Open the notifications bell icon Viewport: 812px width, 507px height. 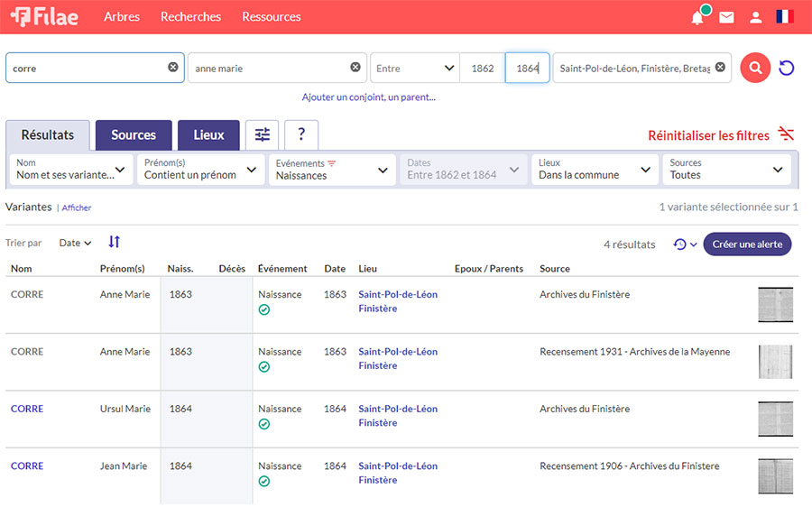pos(697,17)
